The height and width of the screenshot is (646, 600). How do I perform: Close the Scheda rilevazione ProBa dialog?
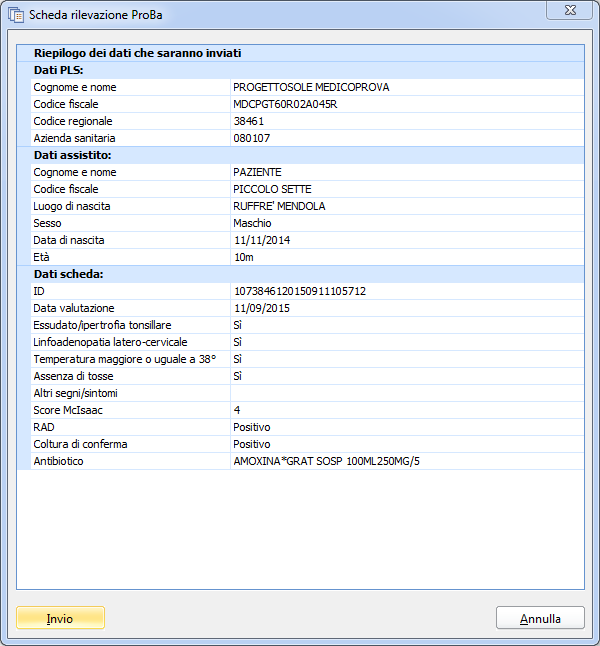(570, 10)
